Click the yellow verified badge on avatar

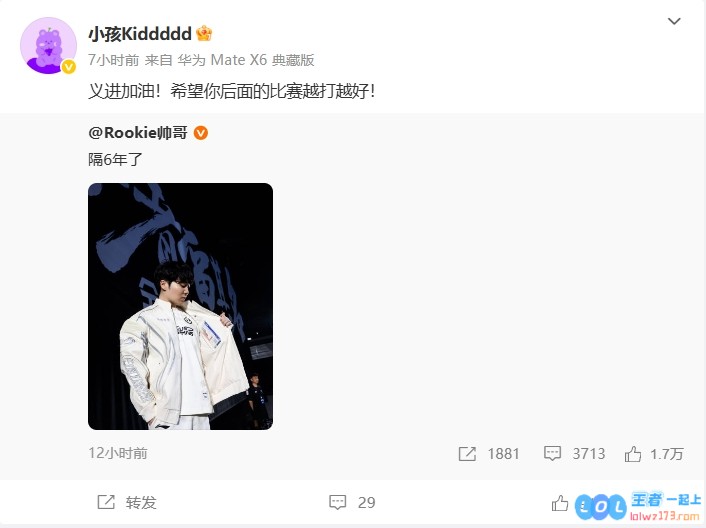68,67
